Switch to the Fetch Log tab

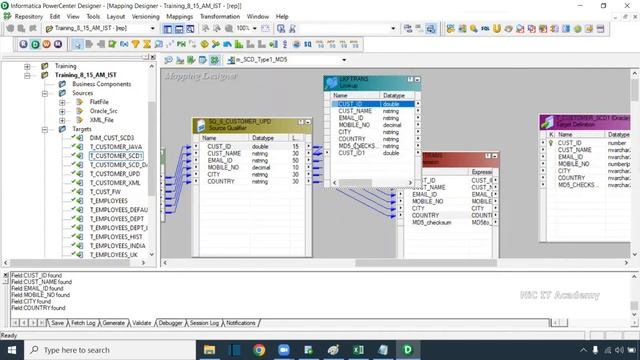[x=83, y=323]
